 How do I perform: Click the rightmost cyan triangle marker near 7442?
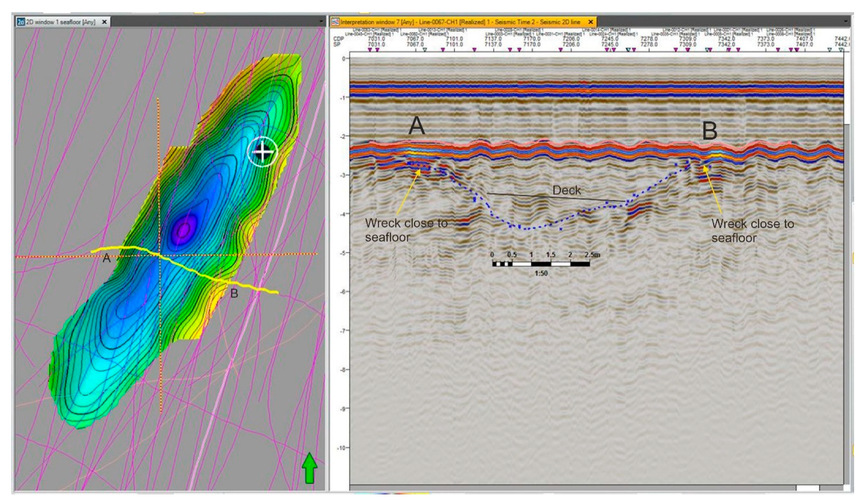pos(841,50)
